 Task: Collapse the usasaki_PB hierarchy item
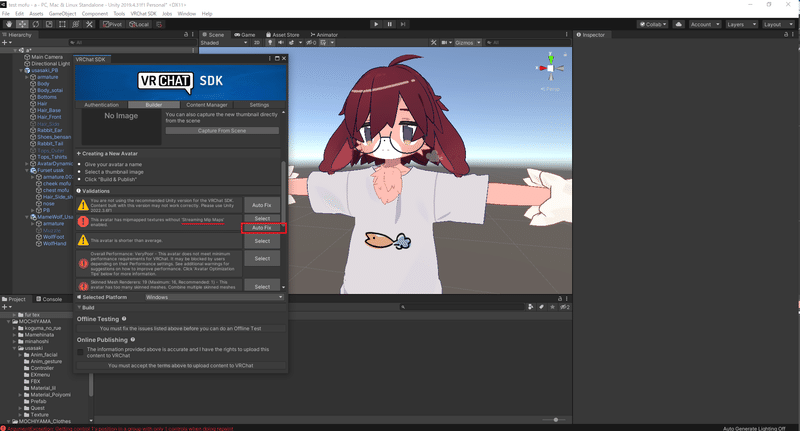click(21, 70)
